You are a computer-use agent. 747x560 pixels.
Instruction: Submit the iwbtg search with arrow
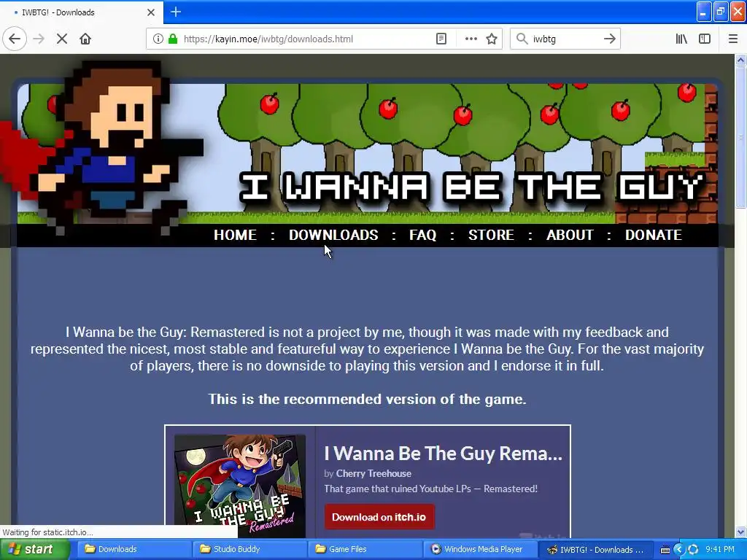coord(609,39)
